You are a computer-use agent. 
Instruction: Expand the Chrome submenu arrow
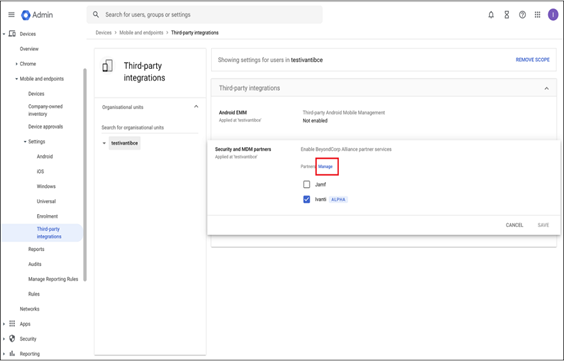pyautogui.click(x=16, y=64)
